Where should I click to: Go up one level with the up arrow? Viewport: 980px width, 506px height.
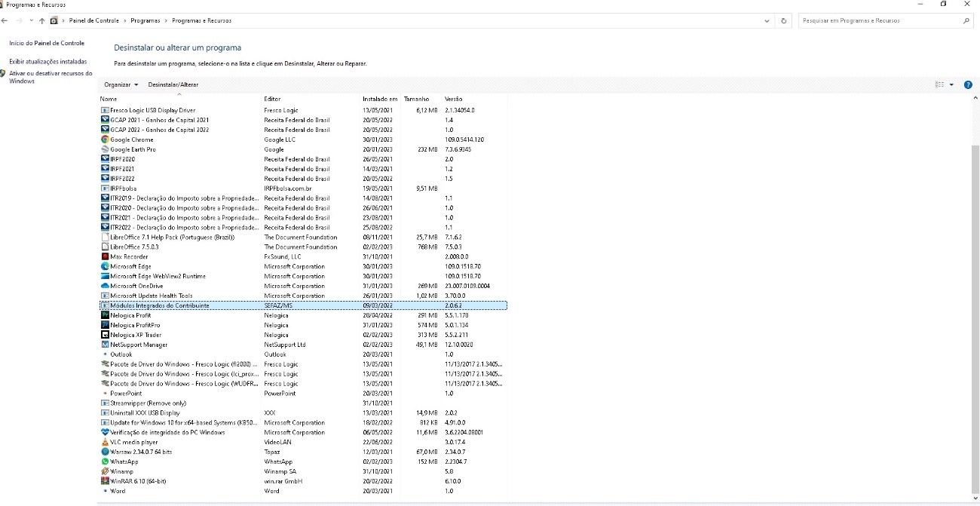pyautogui.click(x=41, y=21)
